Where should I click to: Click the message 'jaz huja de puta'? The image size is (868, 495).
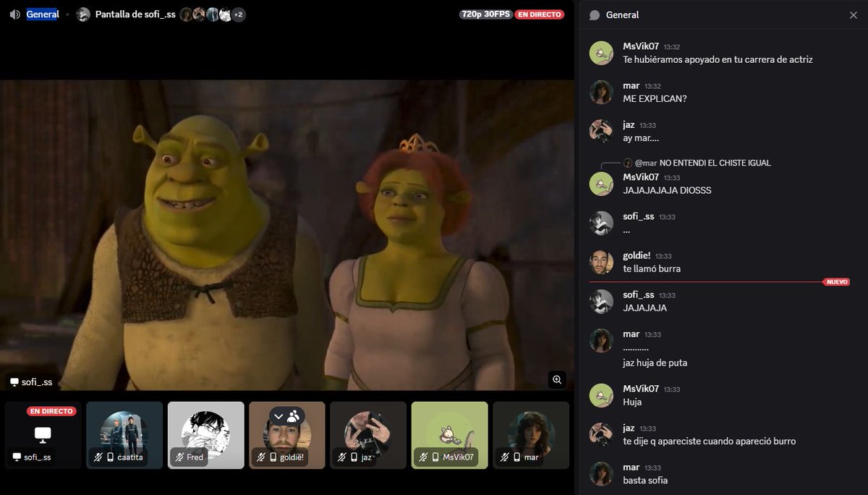click(x=655, y=363)
